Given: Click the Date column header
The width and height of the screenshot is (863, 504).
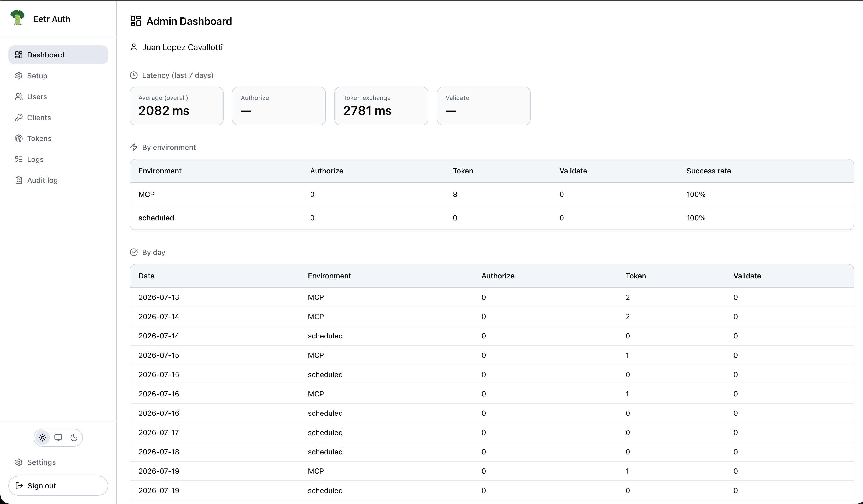Looking at the screenshot, I should [x=146, y=276].
